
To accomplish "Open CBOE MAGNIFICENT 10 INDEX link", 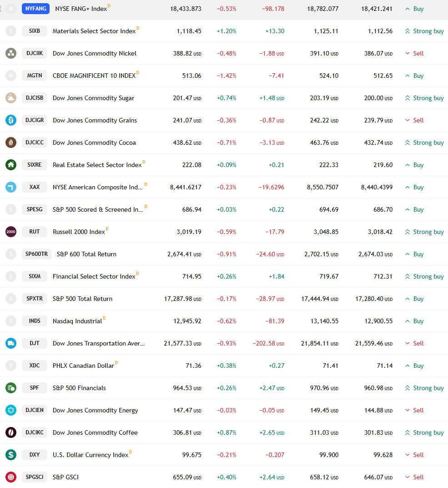I will point(94,76).
